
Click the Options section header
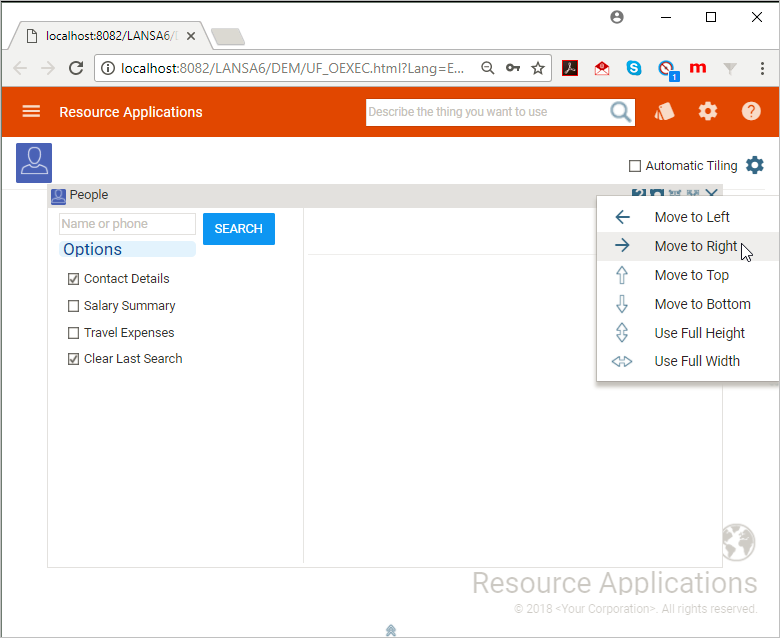point(127,249)
